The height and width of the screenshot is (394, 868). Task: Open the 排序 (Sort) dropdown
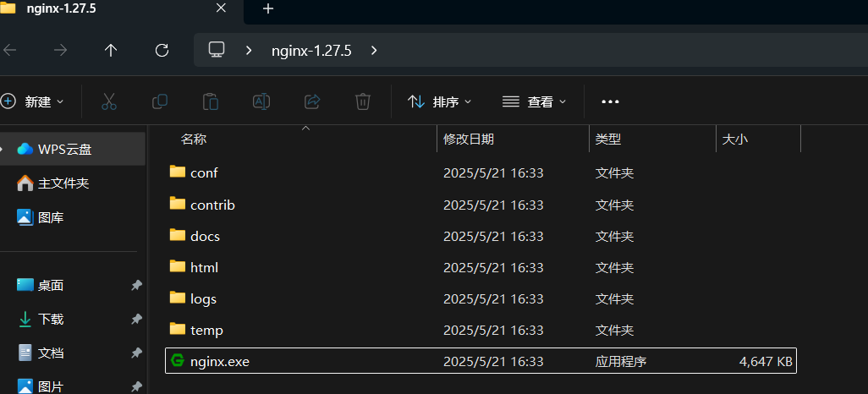(440, 101)
